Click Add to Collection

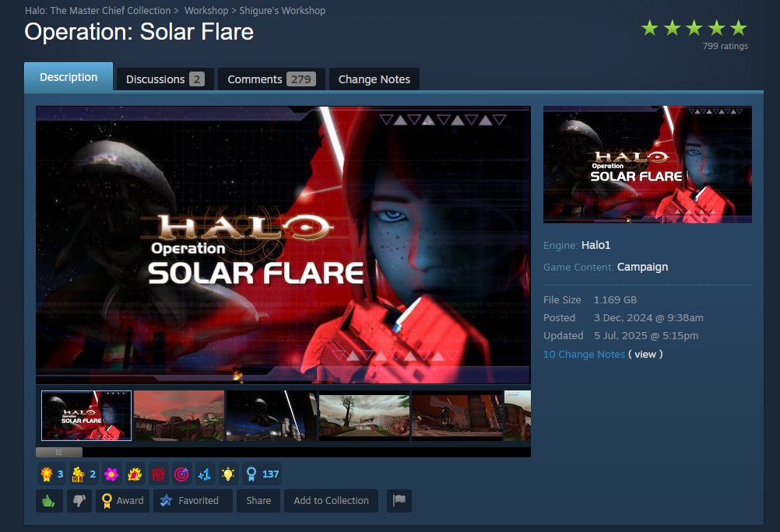(331, 501)
